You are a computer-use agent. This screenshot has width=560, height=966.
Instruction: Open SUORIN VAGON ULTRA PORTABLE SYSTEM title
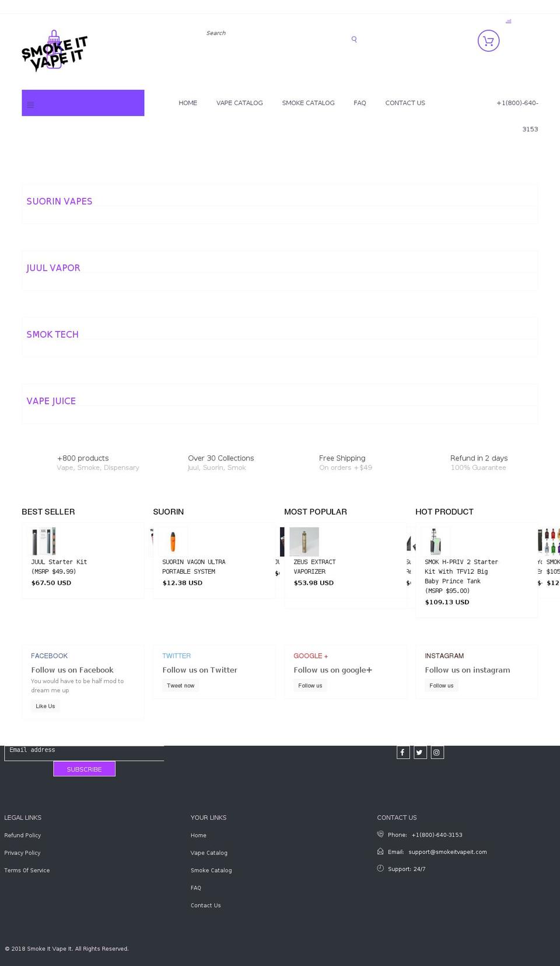pyautogui.click(x=194, y=567)
